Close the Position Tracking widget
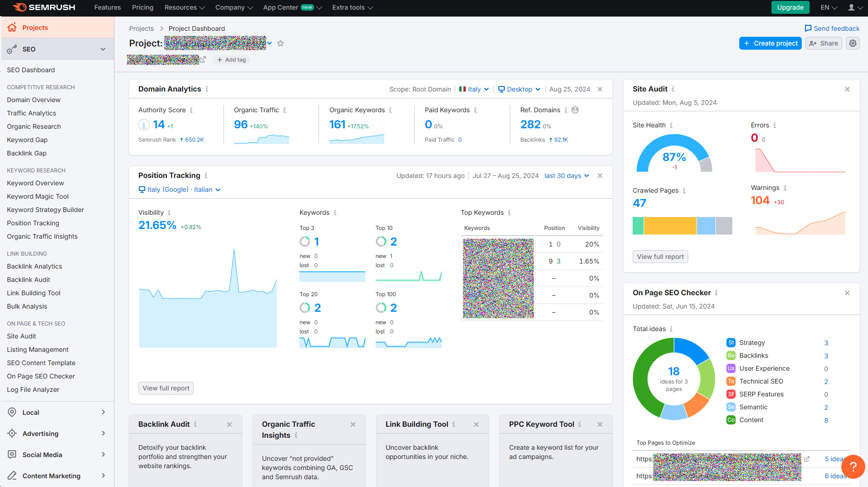 [600, 176]
